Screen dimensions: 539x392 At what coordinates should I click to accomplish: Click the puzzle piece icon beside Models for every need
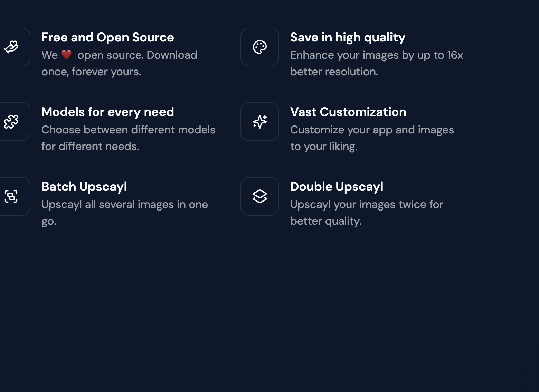coord(11,122)
